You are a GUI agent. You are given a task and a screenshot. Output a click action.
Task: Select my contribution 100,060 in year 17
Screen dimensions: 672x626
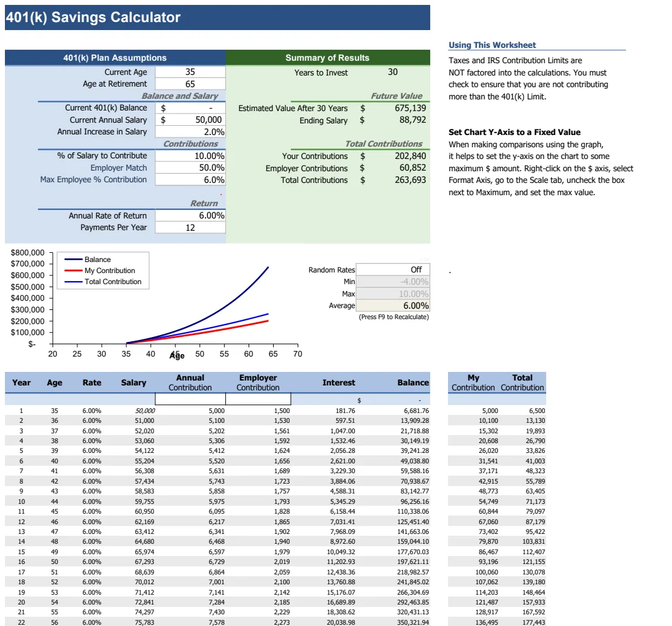(x=487, y=572)
